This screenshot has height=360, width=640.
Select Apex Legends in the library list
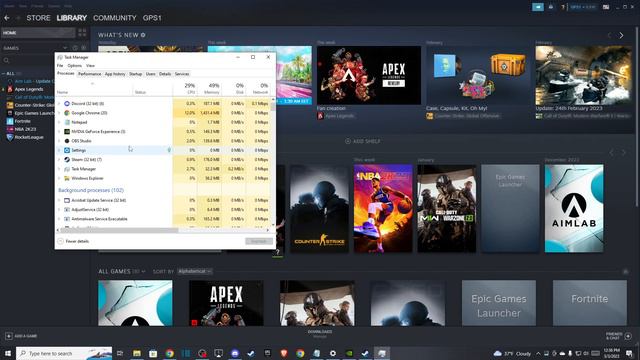(29, 89)
